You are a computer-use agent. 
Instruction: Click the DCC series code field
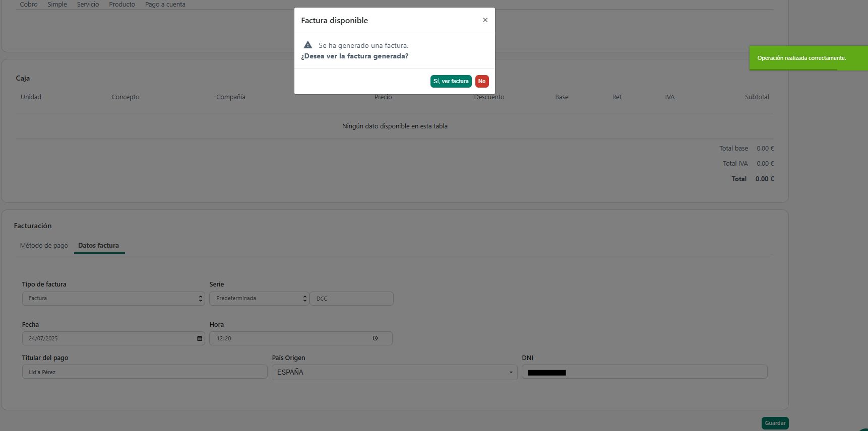351,299
